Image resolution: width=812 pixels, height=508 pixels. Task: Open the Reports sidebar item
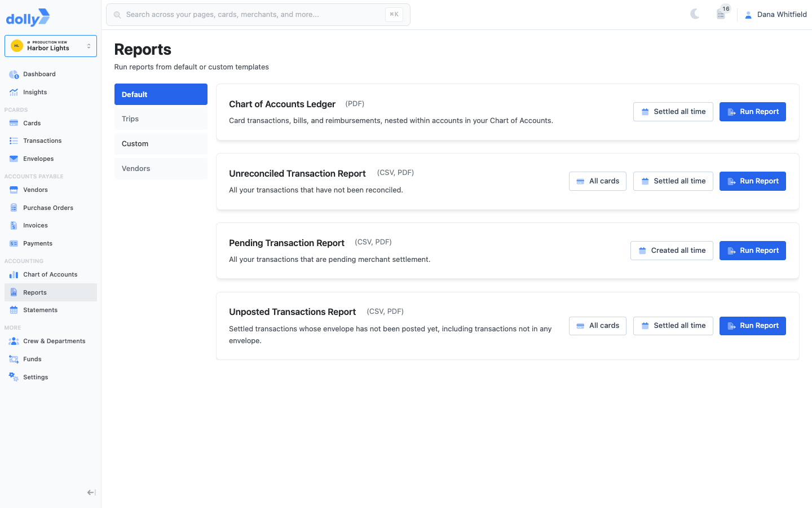coord(51,292)
